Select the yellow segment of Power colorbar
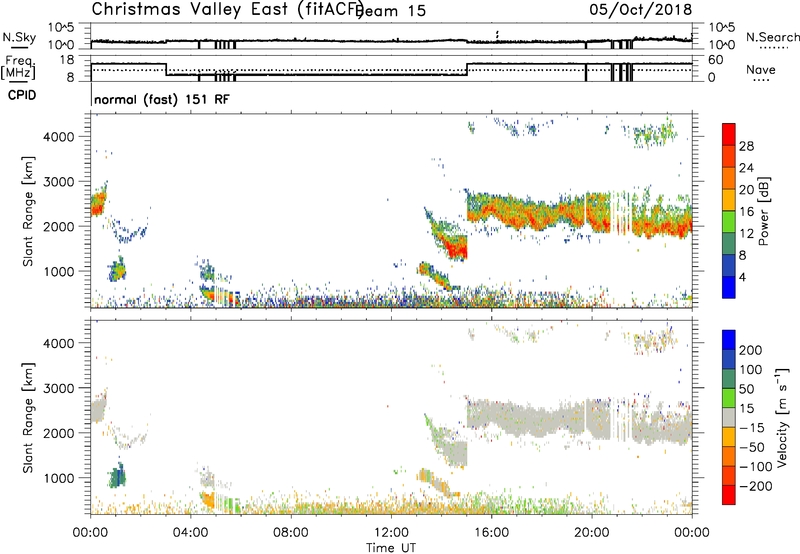Image resolution: width=800 pixels, height=554 pixels. click(x=729, y=200)
